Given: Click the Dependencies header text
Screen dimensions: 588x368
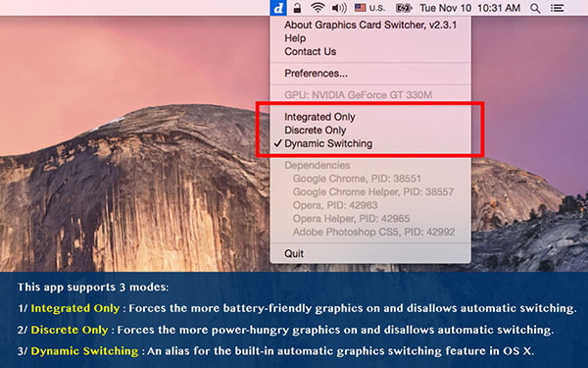Looking at the screenshot, I should point(317,165).
